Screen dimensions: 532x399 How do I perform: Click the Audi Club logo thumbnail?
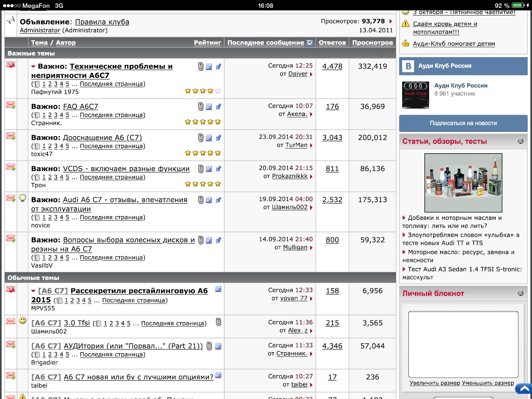pyautogui.click(x=415, y=95)
